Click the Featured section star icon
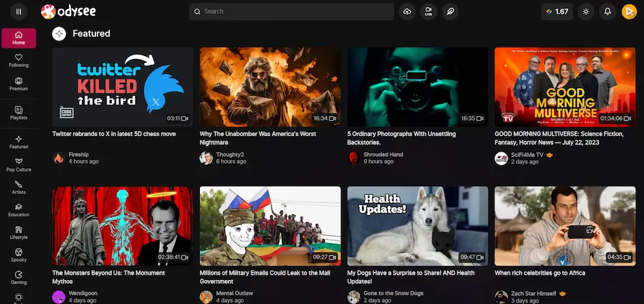The width and height of the screenshot is (644, 304). 59,33
